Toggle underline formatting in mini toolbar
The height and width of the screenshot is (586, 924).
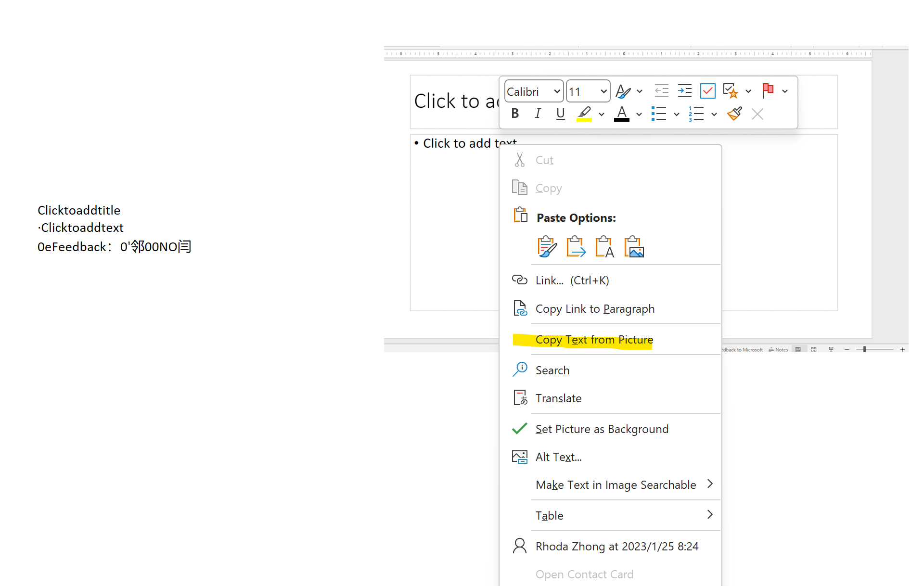[x=560, y=114]
